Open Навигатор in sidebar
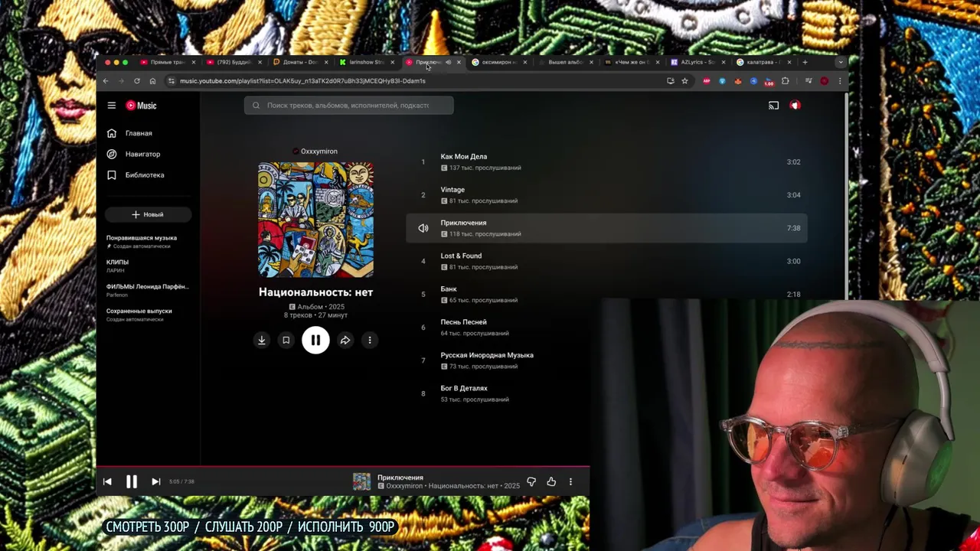Viewport: 980px width, 551px height. tap(148, 154)
